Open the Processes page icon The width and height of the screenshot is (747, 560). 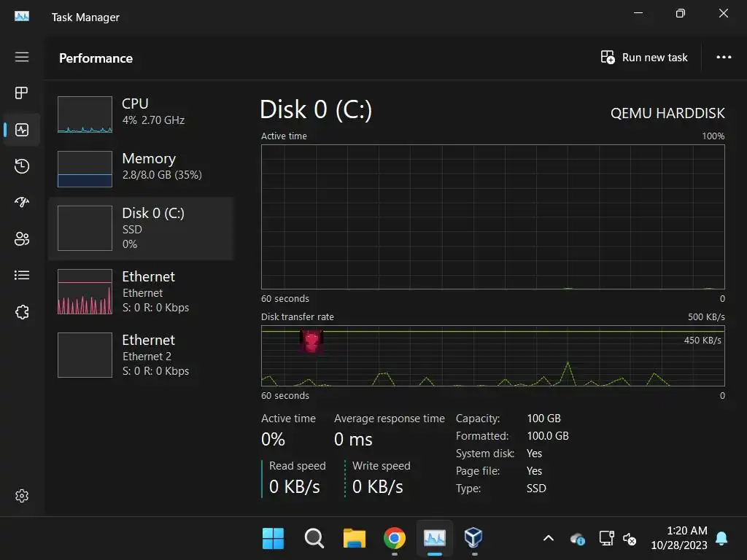[x=22, y=93]
